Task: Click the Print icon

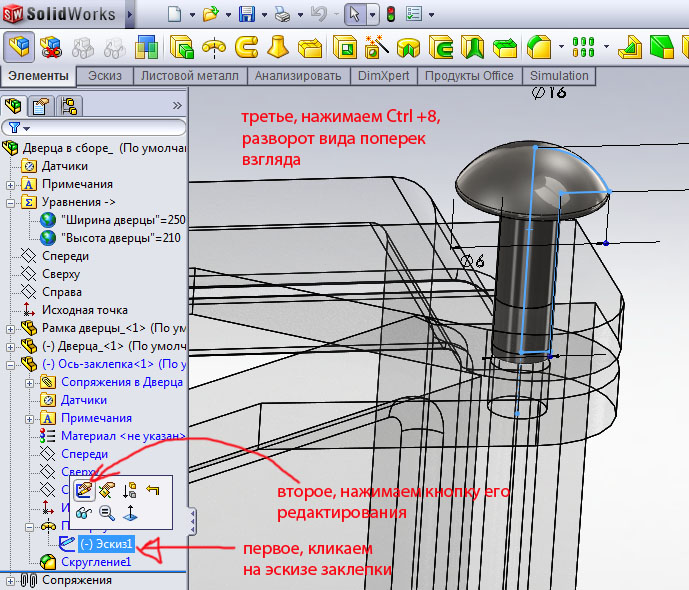Action: [x=283, y=15]
